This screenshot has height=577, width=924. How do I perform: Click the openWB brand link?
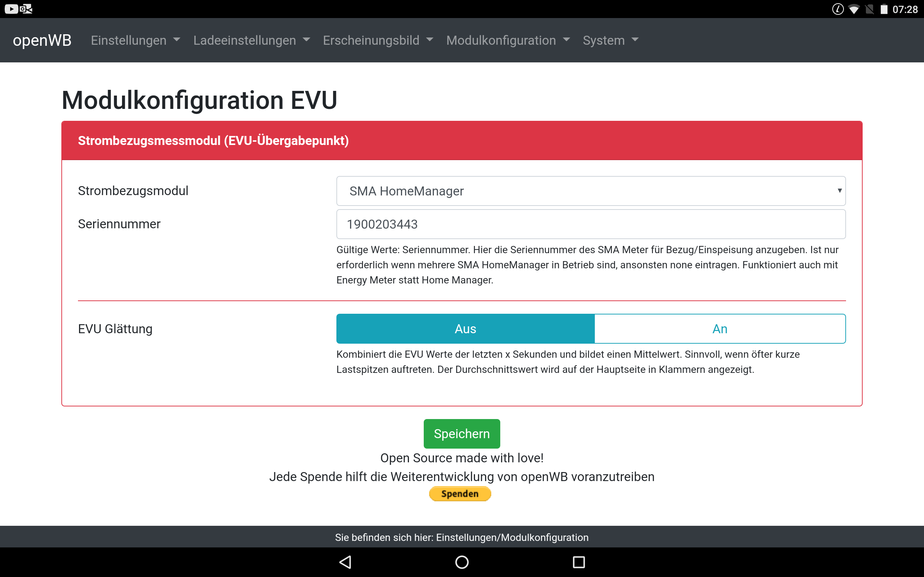click(42, 40)
